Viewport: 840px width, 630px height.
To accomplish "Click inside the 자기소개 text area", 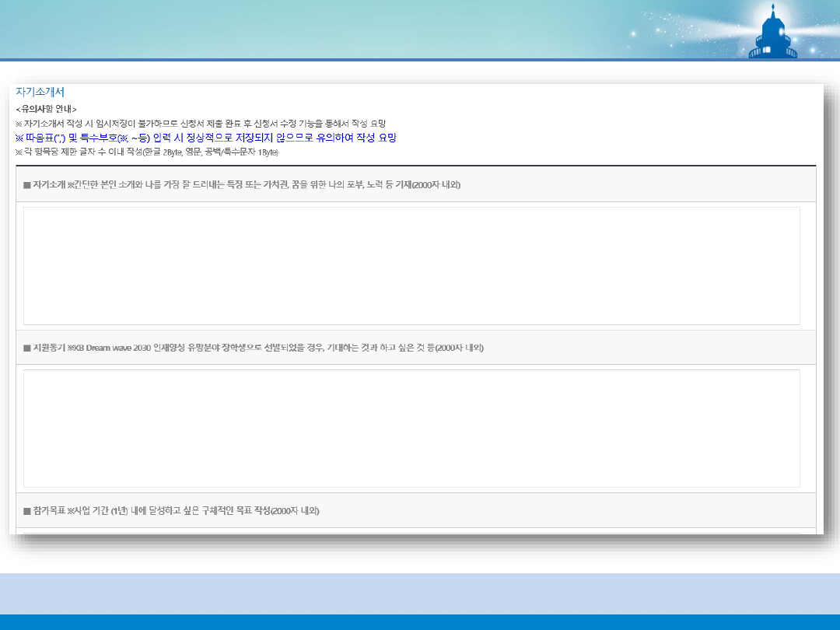I will point(411,265).
